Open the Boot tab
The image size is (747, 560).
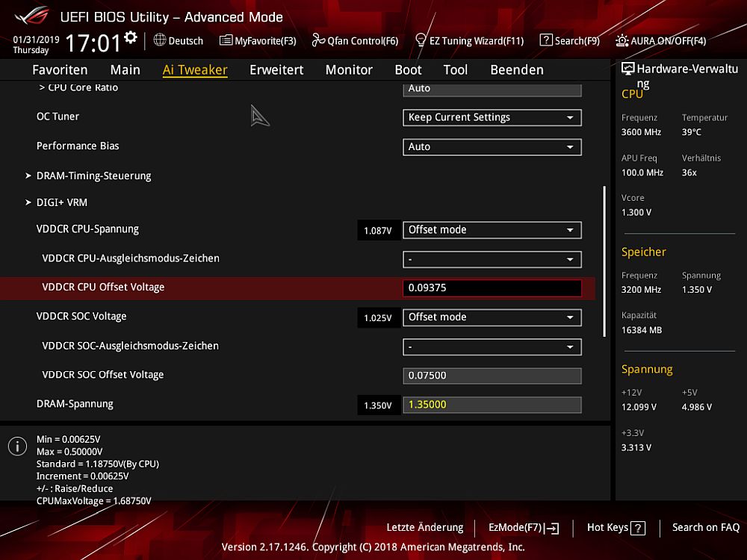(409, 69)
